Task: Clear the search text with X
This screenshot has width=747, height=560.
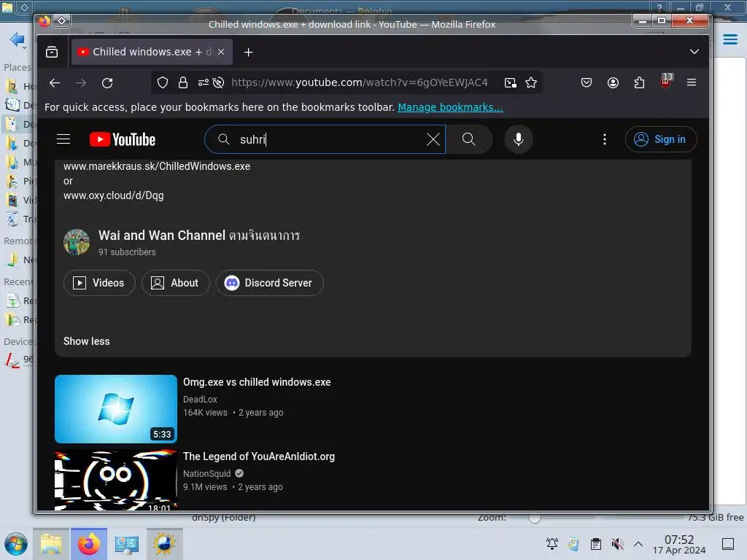Action: click(433, 139)
